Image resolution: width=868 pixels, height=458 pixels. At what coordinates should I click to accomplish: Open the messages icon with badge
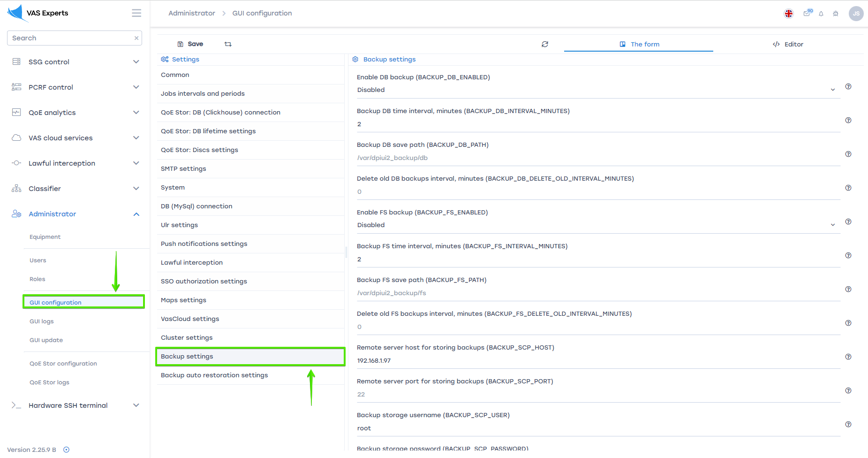click(x=807, y=14)
